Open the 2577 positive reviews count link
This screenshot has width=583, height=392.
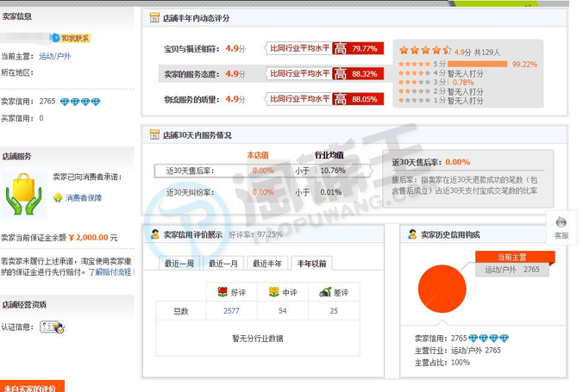coord(230,311)
